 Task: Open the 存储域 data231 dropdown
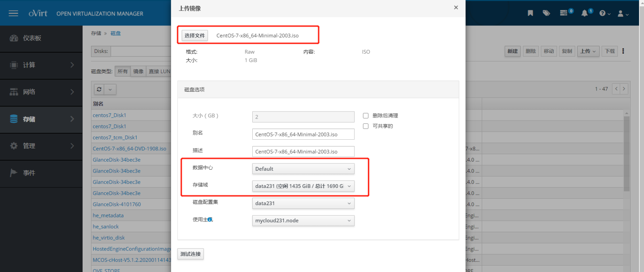coord(303,186)
